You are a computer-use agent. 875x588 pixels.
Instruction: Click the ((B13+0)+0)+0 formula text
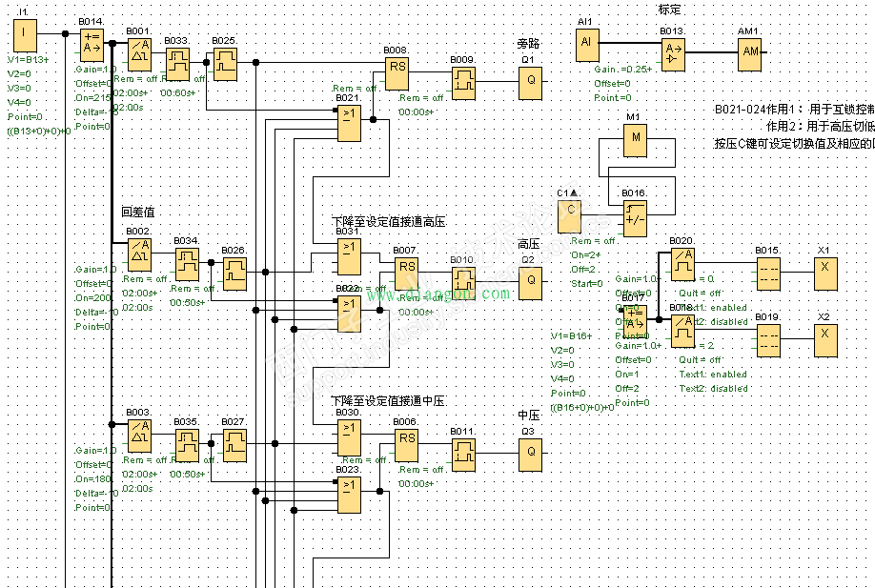(x=39, y=132)
